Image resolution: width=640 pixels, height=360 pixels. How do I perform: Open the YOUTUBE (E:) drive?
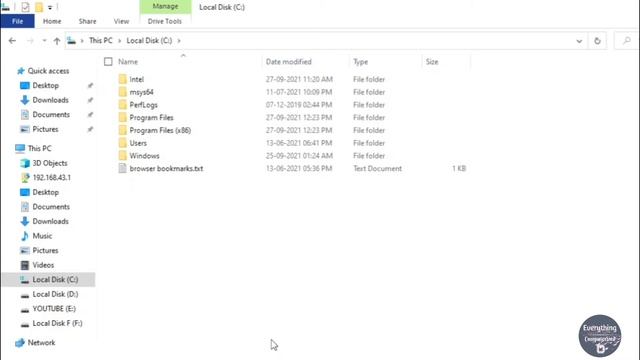coord(54,309)
